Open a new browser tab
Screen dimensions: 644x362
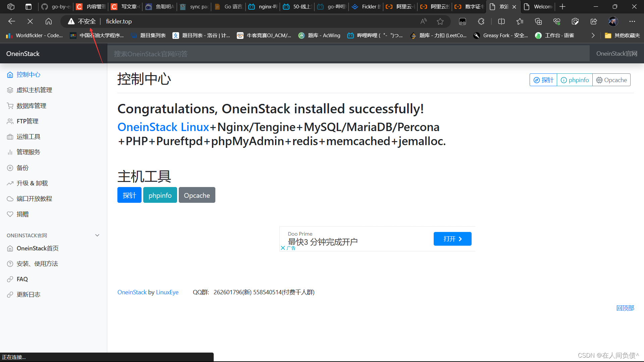point(562,7)
